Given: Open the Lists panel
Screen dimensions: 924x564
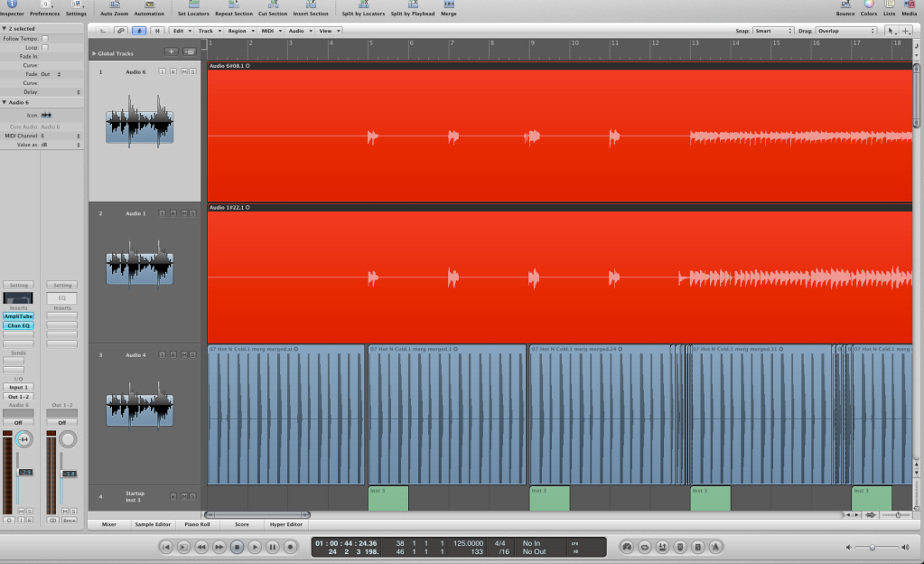Looking at the screenshot, I should click(x=890, y=6).
